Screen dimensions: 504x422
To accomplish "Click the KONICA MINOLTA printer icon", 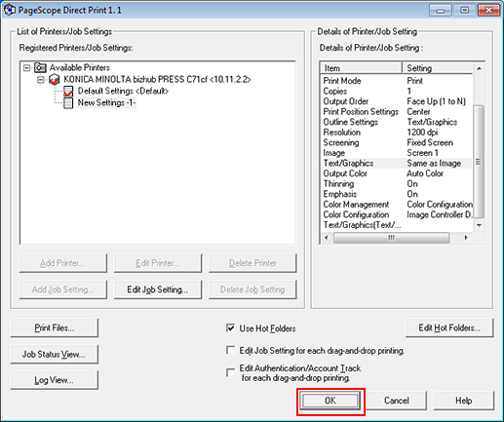I will pos(54,79).
